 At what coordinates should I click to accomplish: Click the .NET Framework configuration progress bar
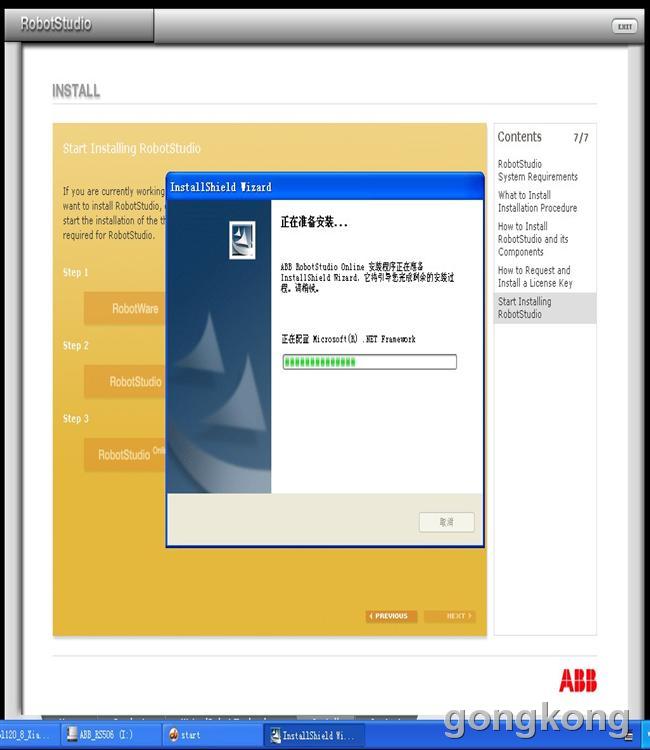pos(369,362)
